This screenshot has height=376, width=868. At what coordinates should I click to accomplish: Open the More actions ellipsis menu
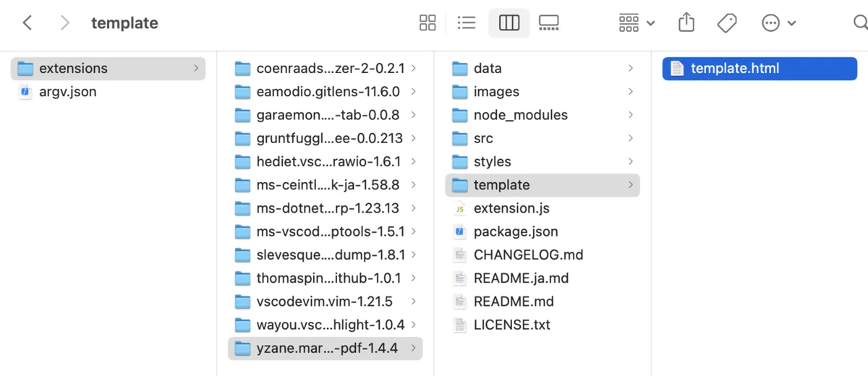click(778, 23)
